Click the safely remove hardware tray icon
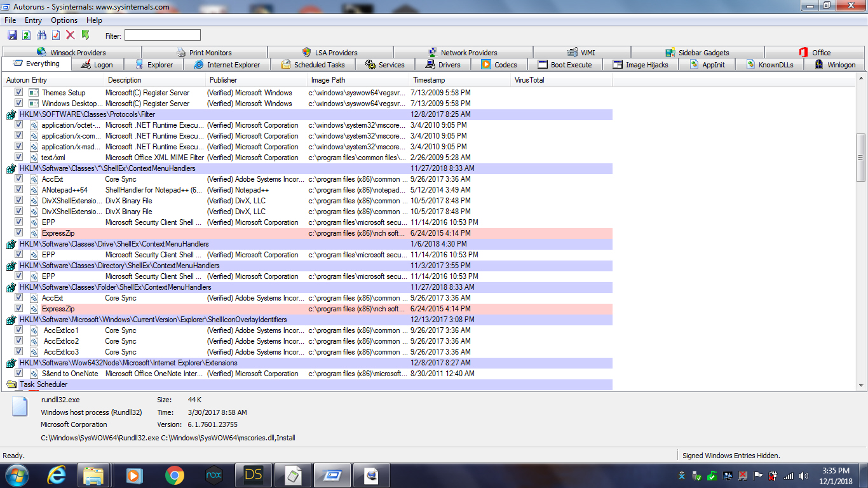The height and width of the screenshot is (488, 868). tap(697, 475)
